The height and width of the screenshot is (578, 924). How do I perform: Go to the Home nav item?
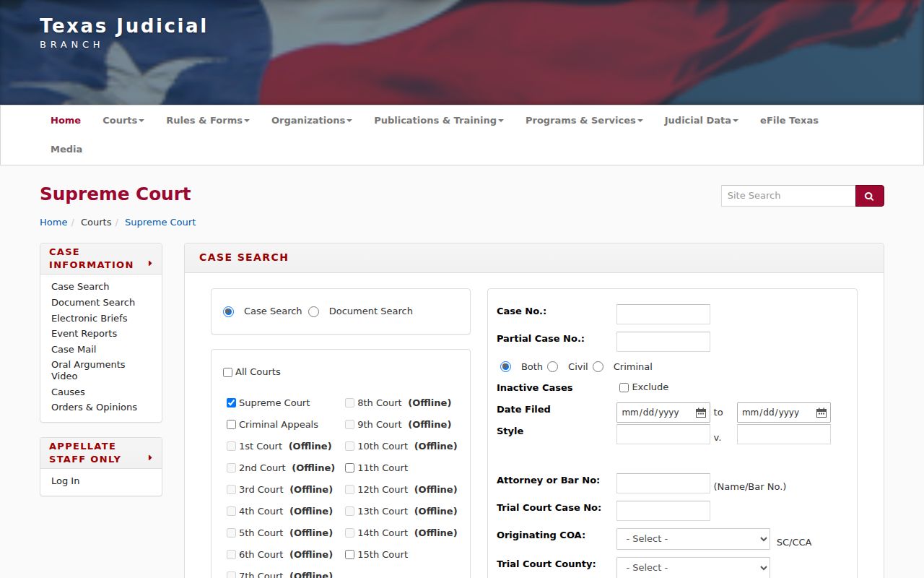[66, 121]
